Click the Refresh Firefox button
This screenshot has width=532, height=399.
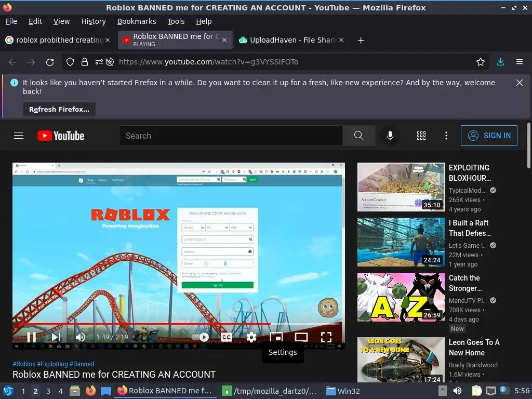click(59, 109)
